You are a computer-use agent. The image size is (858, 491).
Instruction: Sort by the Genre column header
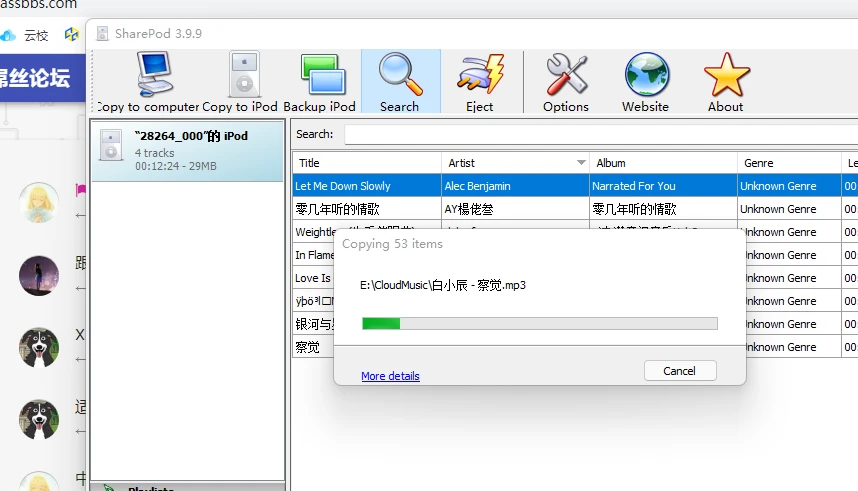(789, 163)
